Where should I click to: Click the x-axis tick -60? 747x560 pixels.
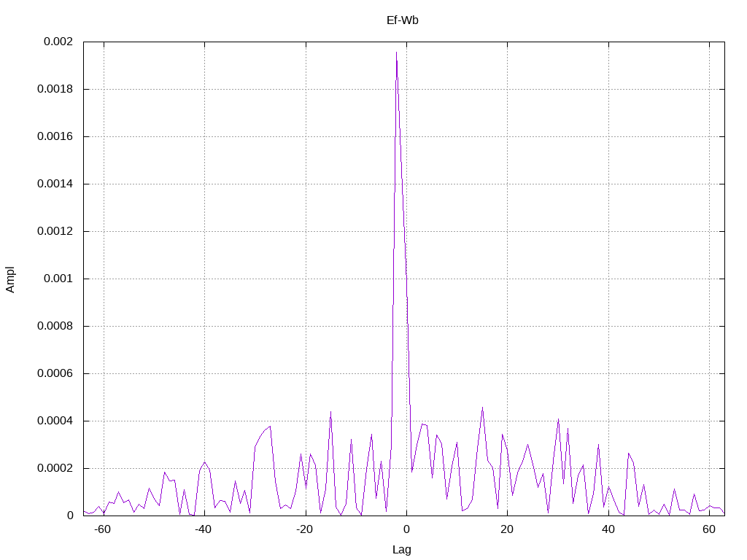click(x=102, y=529)
